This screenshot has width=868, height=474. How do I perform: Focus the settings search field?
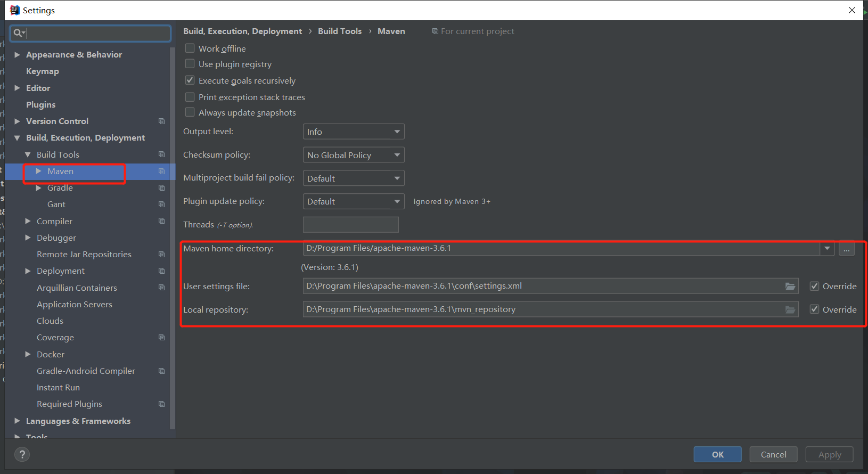(x=91, y=33)
